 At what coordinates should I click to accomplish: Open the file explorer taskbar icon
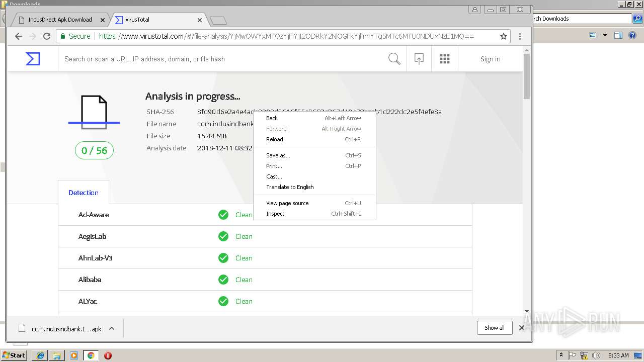pyautogui.click(x=57, y=355)
